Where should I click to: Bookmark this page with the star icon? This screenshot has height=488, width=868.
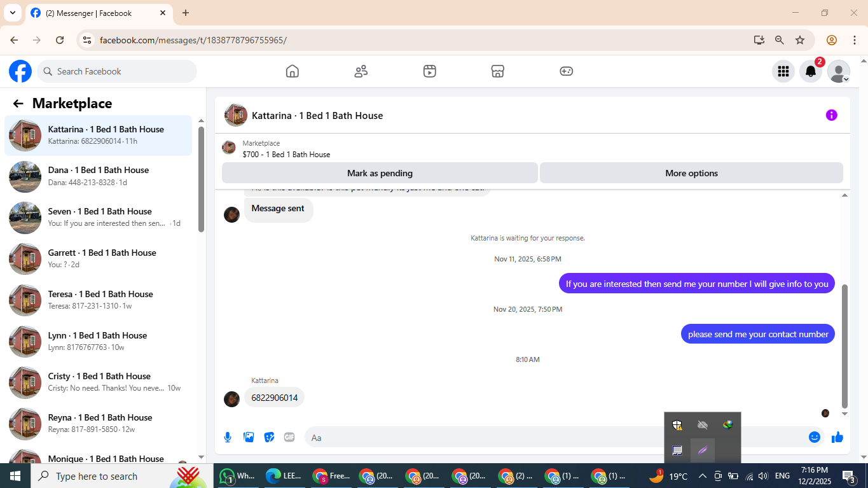click(x=800, y=40)
